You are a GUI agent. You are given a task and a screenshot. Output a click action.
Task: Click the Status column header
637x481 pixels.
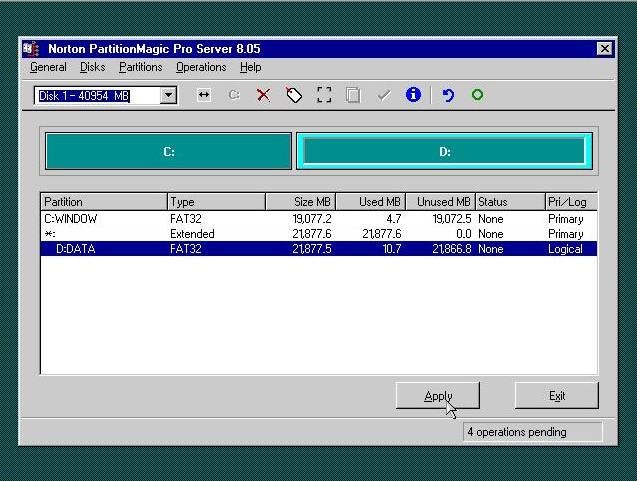click(510, 202)
